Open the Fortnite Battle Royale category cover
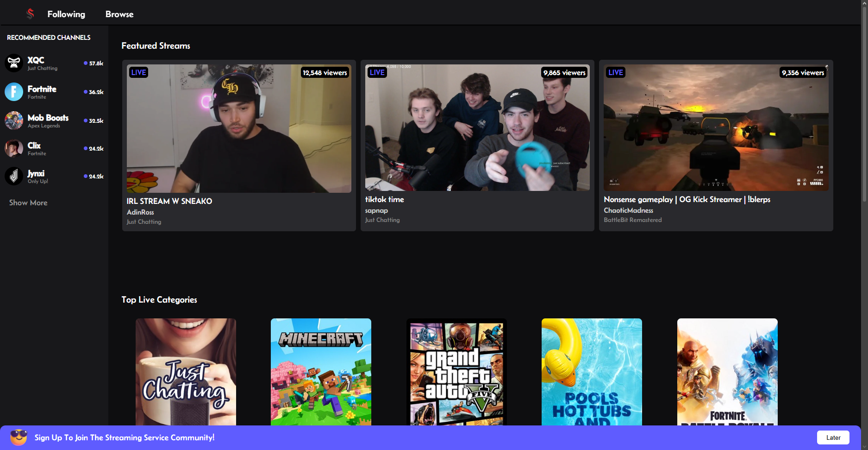This screenshot has height=450, width=868. click(x=727, y=372)
